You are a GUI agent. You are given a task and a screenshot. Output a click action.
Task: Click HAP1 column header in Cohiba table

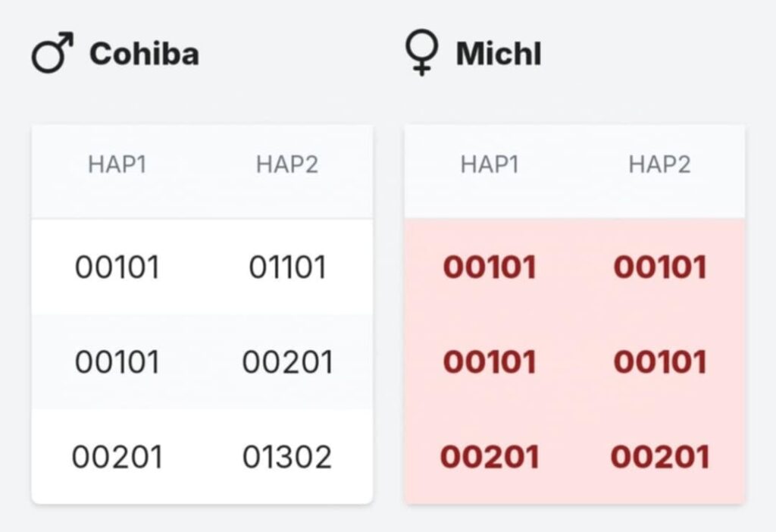coord(117,164)
